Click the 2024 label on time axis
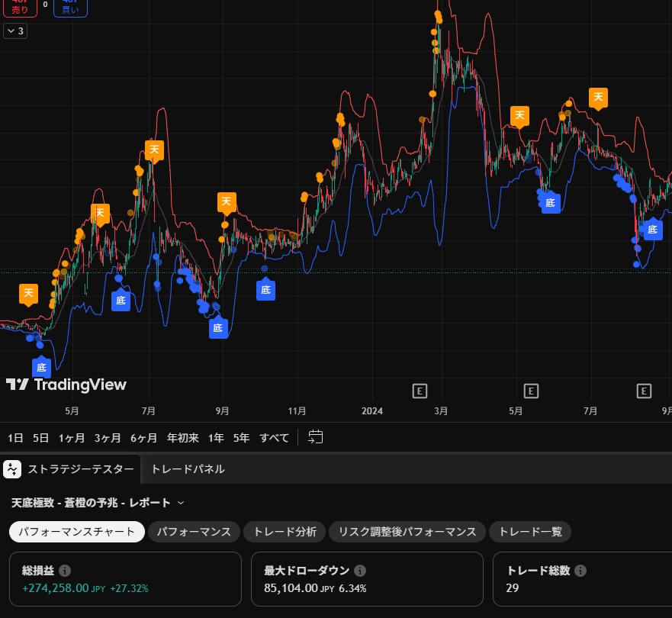The width and height of the screenshot is (672, 618). [372, 411]
